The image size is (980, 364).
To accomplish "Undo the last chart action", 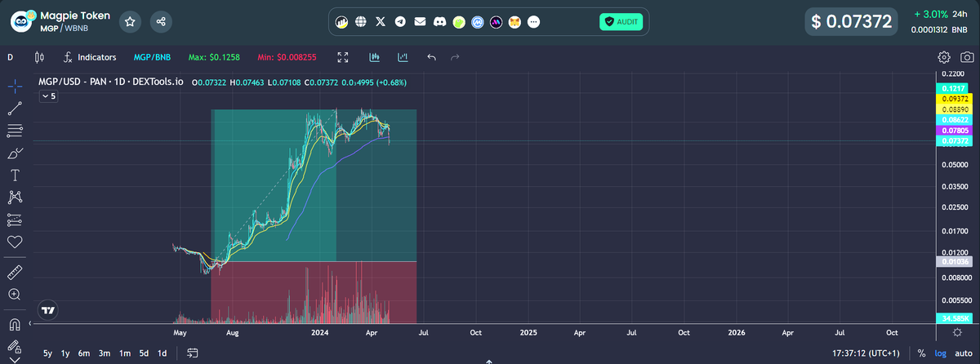I will (431, 57).
